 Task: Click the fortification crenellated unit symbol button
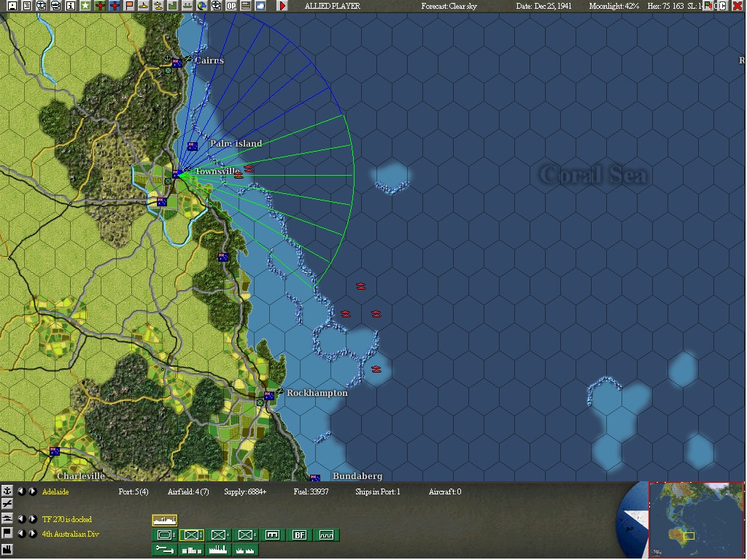click(327, 535)
